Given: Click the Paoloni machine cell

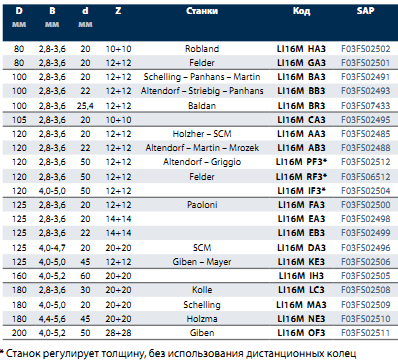Looking at the screenshot, I should coord(202,204).
